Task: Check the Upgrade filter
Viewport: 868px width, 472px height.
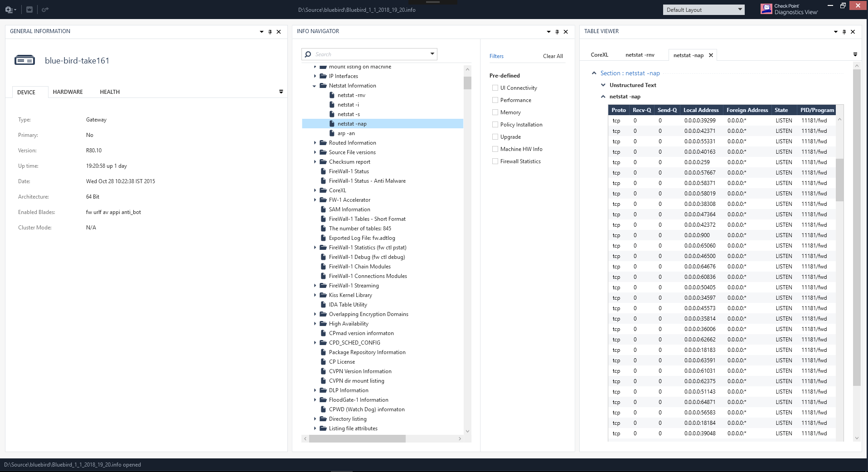Action: [495, 137]
